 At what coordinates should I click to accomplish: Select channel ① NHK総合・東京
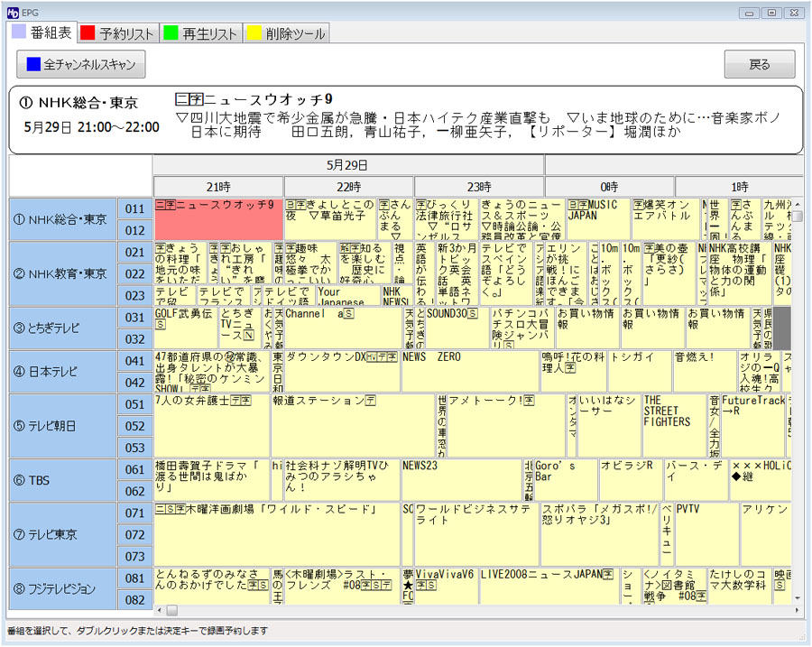point(62,219)
